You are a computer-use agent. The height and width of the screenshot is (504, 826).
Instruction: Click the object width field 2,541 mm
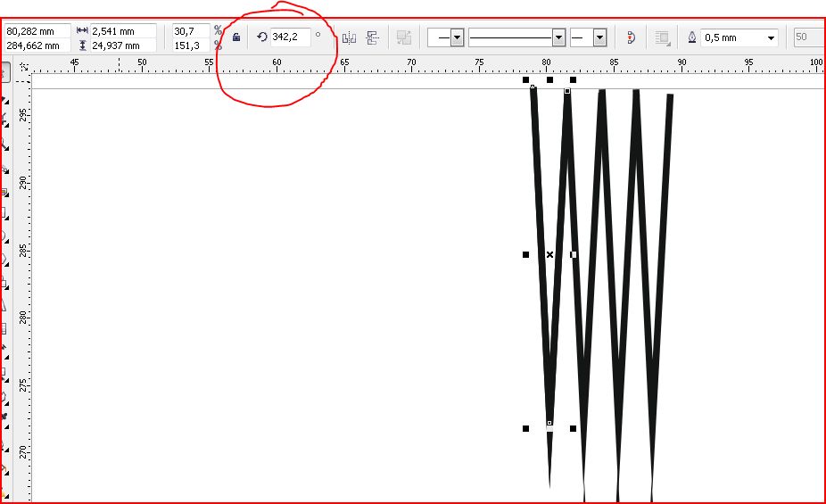coord(122,30)
